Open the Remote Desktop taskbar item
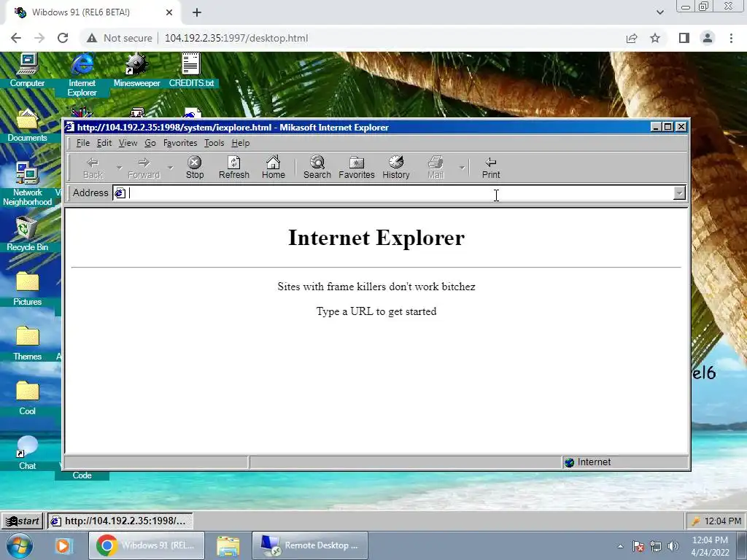 tap(309, 545)
